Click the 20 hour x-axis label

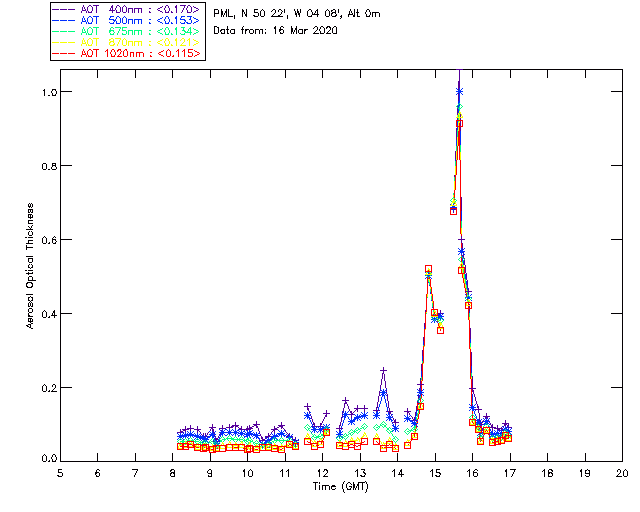click(x=622, y=473)
